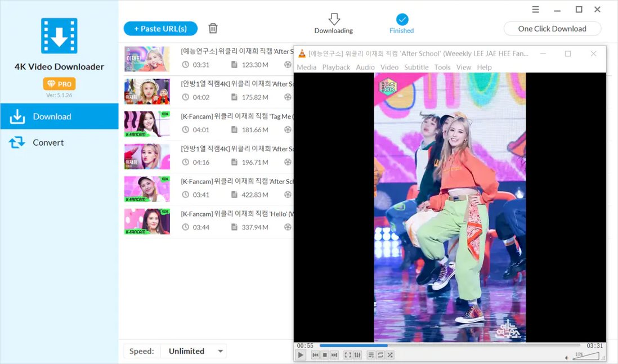Click VLC next track button

click(334, 356)
